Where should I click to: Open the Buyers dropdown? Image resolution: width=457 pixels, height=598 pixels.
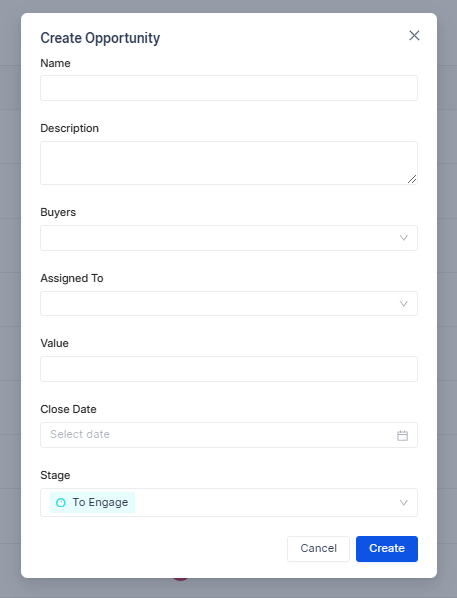click(x=229, y=238)
